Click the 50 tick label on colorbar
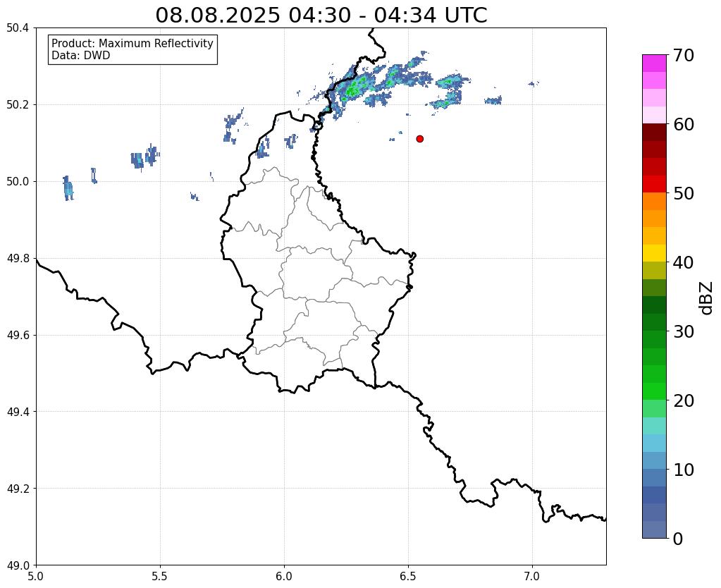Screen dimensions: 721x588 click(683, 193)
